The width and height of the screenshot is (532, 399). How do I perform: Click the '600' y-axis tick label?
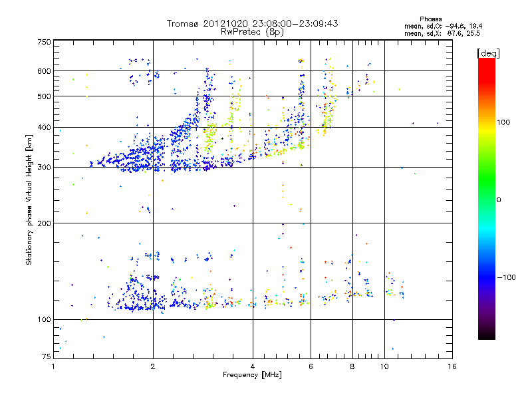coord(45,71)
